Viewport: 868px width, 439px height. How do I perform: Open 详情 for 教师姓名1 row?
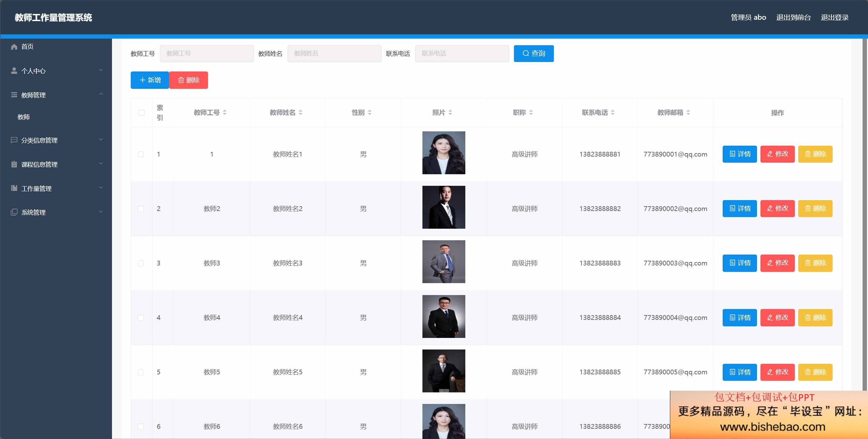(740, 154)
